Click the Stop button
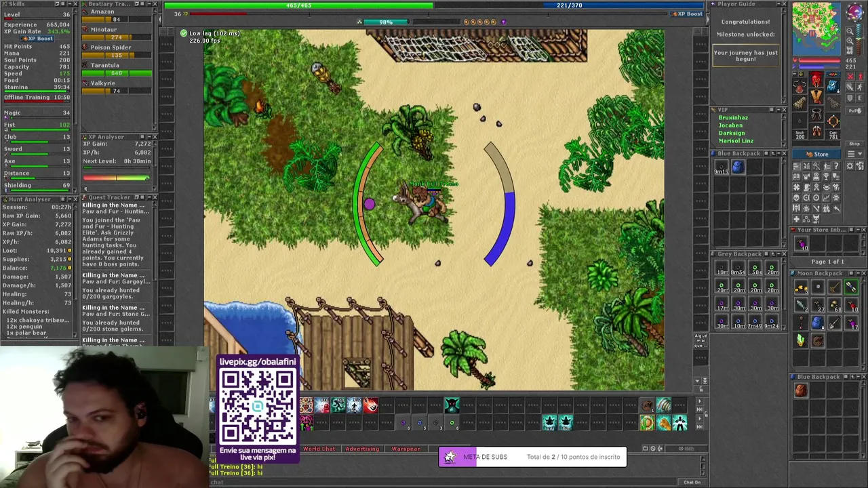Viewport: 868px width, 488px height. point(854,144)
